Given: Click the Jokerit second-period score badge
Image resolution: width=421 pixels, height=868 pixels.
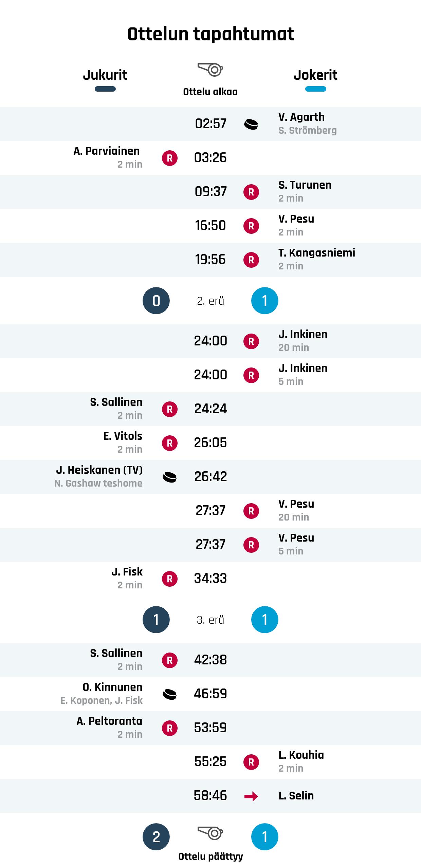Looking at the screenshot, I should [x=265, y=301].
